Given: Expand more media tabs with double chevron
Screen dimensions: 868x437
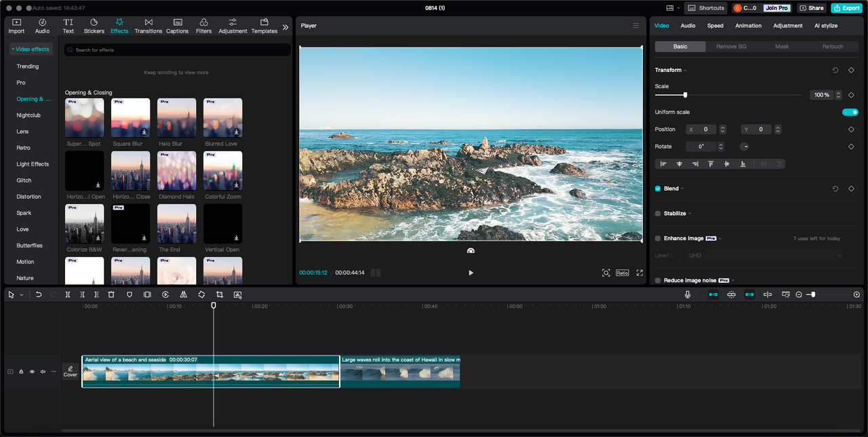Looking at the screenshot, I should [285, 27].
